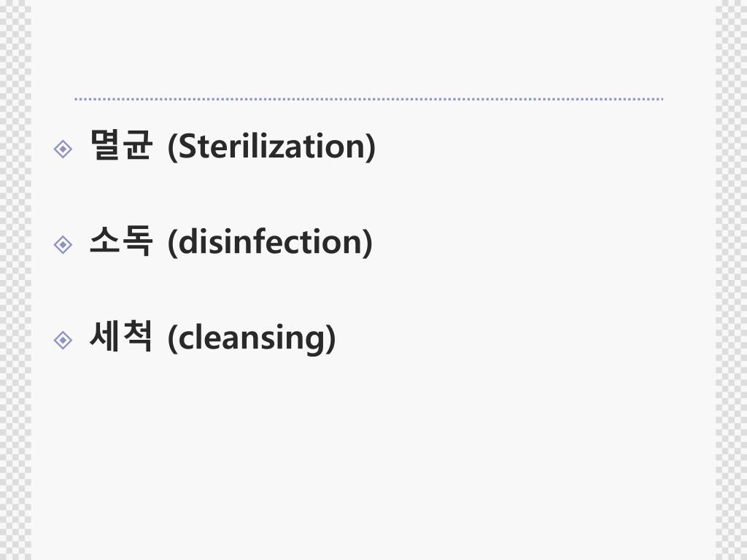Click the capital S in Sterilization
The height and width of the screenshot is (560, 747).
[187, 147]
